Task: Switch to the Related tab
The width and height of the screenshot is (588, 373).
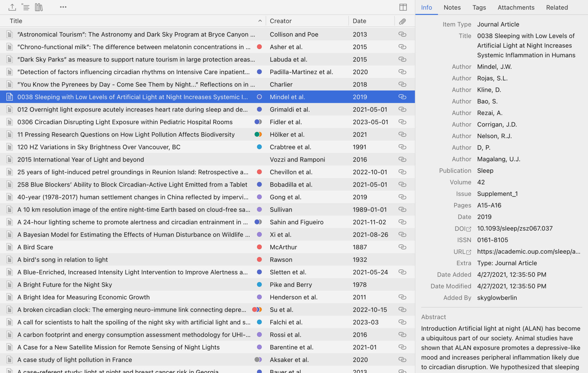Action: tap(557, 7)
